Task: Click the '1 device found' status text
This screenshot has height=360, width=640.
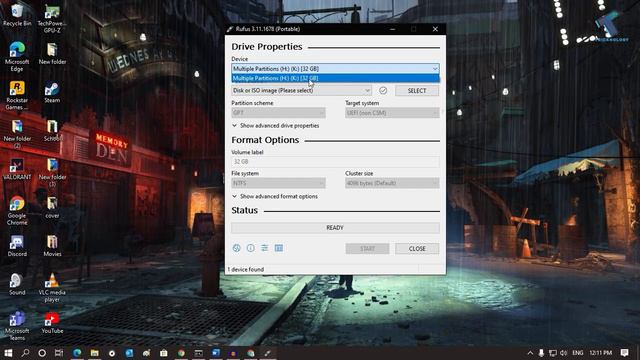Action: pyautogui.click(x=246, y=269)
